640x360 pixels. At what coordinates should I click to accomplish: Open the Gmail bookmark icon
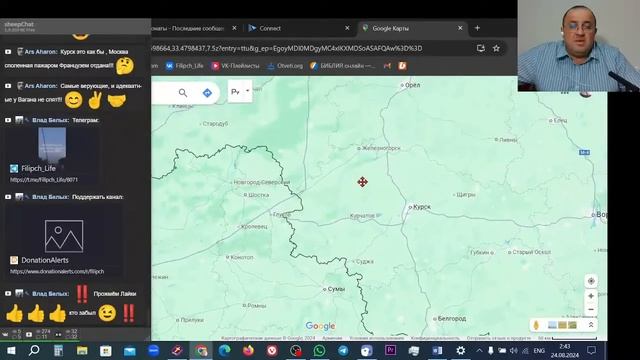pyautogui.click(x=387, y=66)
